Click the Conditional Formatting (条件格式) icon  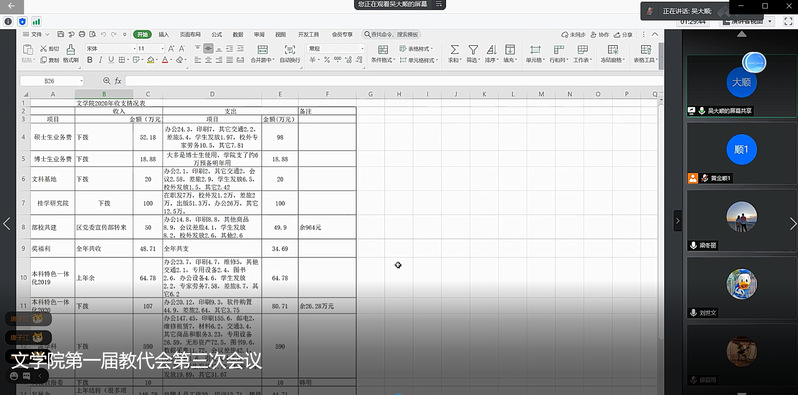[x=383, y=49]
